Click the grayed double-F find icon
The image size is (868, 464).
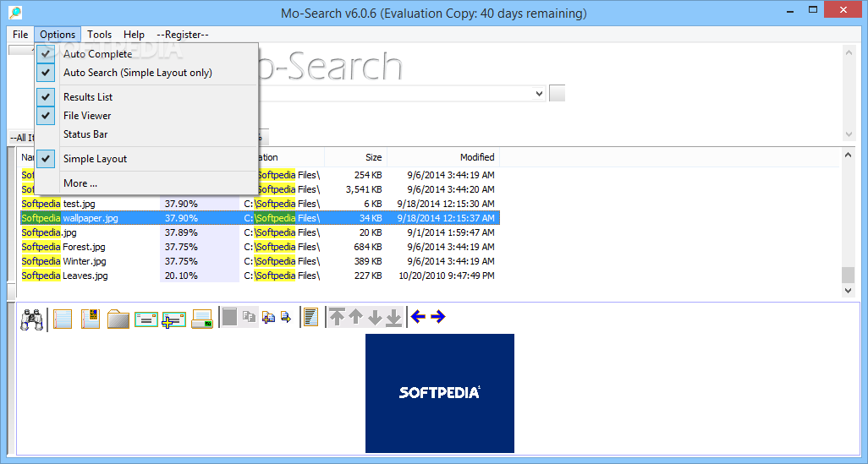pyautogui.click(x=249, y=317)
